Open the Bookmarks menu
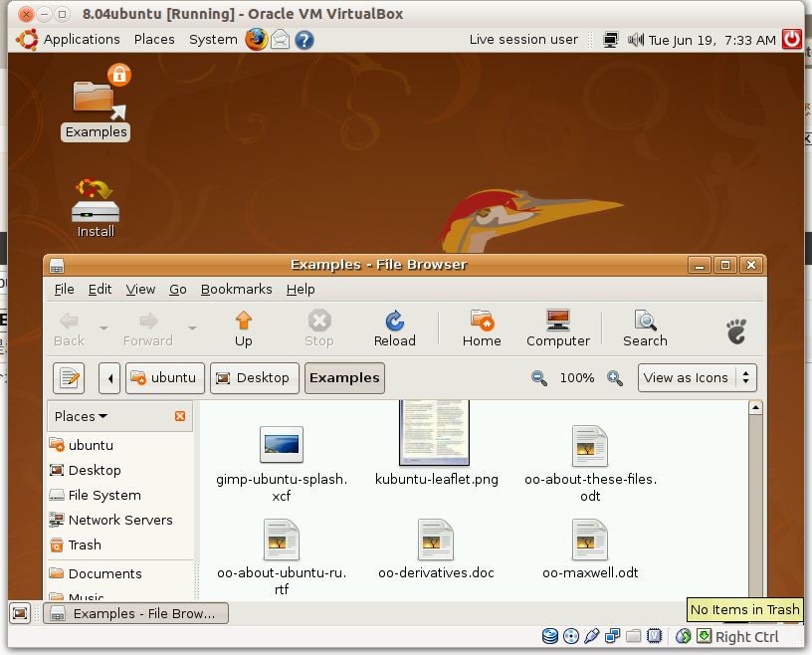 click(236, 289)
